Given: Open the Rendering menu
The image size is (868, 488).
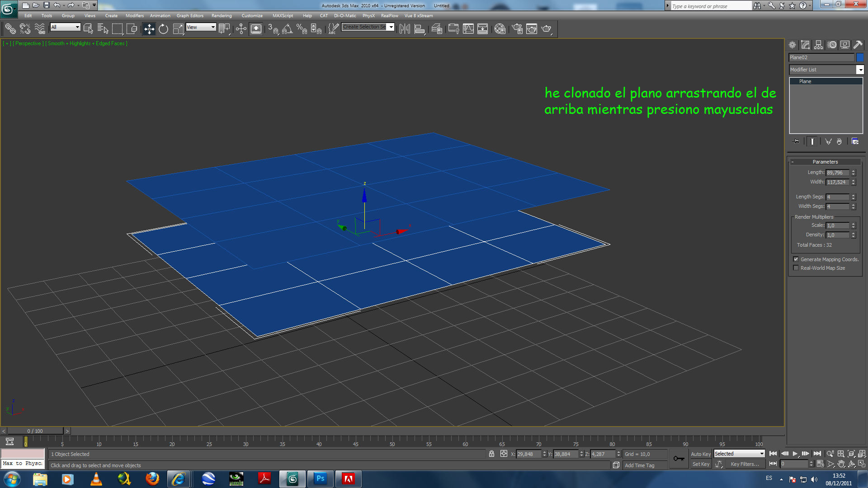Looking at the screenshot, I should 221,16.
